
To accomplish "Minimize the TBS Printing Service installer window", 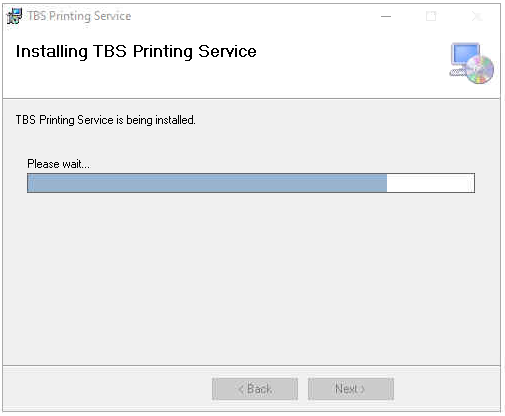I will [386, 16].
